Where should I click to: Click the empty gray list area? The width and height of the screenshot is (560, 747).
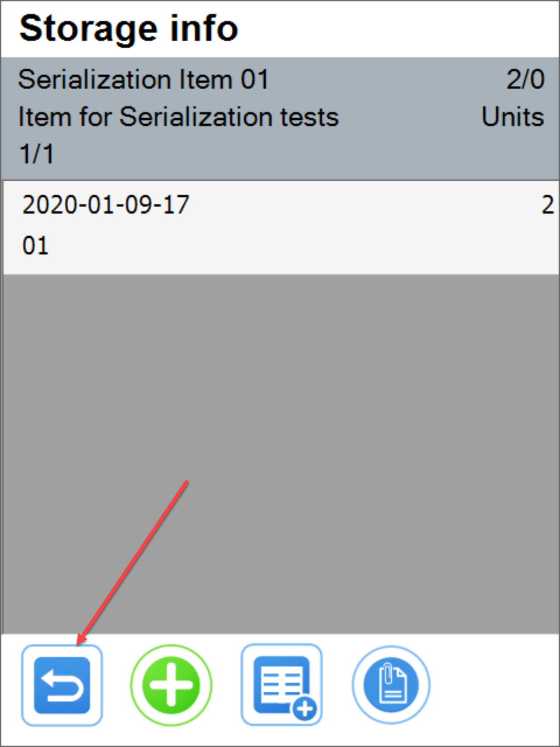click(280, 444)
